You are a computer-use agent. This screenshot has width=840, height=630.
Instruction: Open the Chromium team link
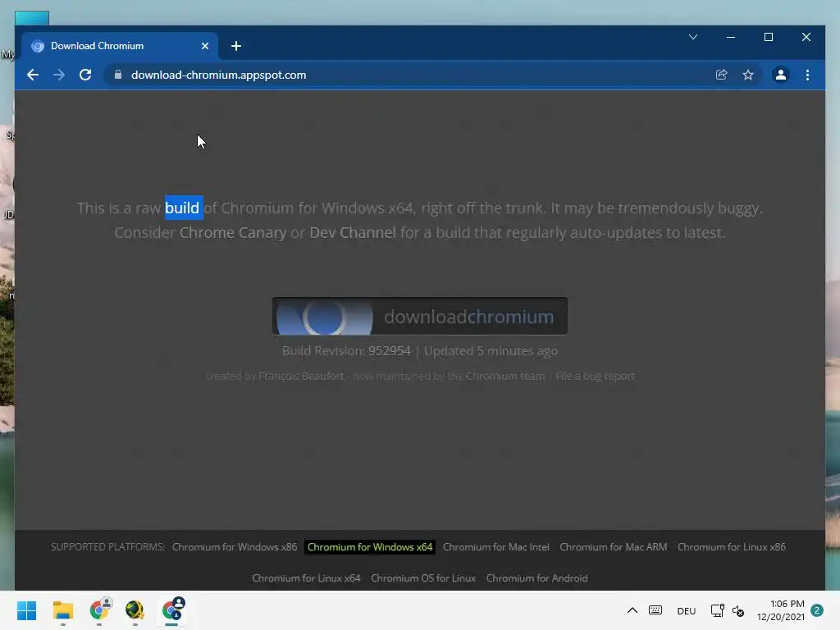[505, 376]
